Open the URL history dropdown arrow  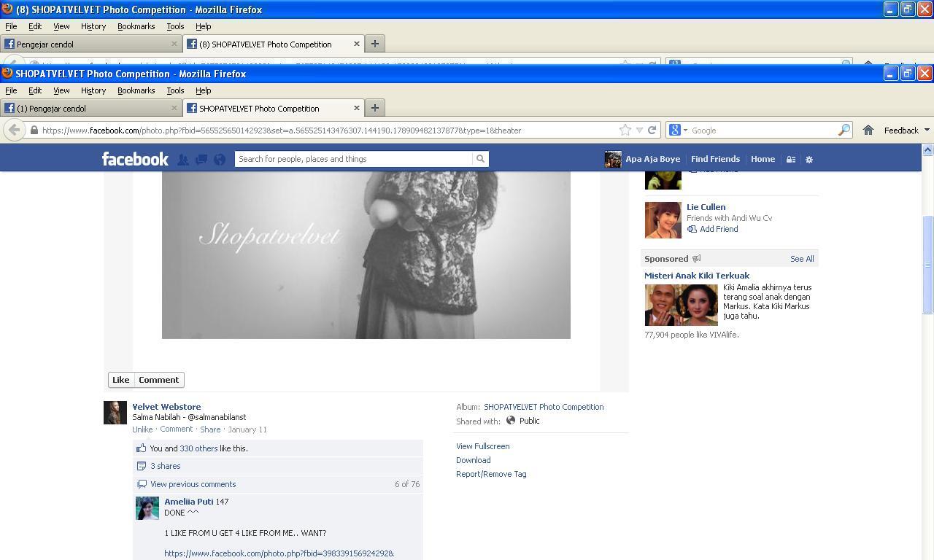[639, 130]
